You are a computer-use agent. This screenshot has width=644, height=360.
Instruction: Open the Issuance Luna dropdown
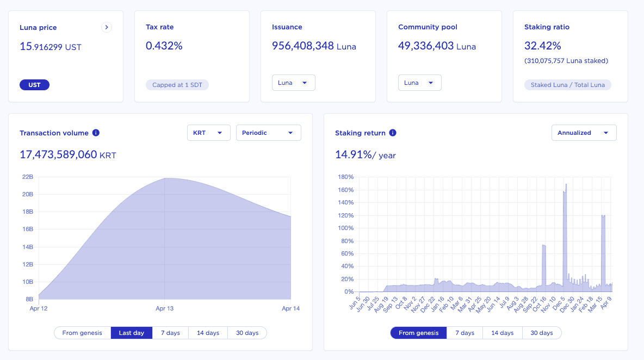tap(293, 83)
